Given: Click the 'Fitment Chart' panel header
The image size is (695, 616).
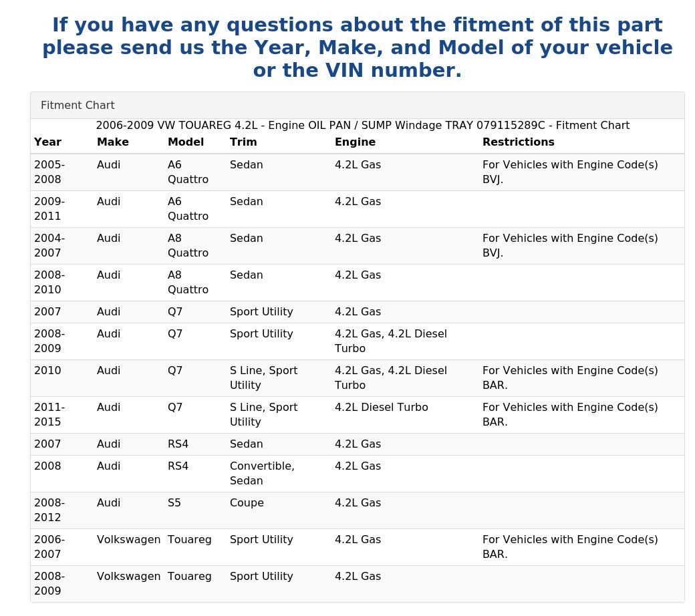Looking at the screenshot, I should 358,106.
